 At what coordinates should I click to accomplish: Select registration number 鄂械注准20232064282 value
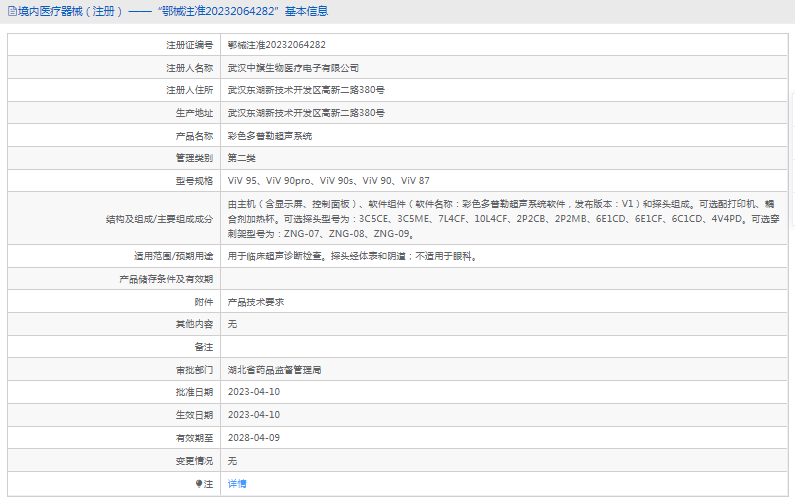point(277,45)
